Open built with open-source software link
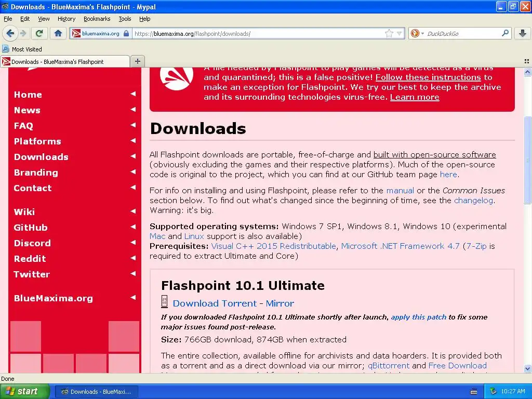The image size is (532, 399). click(435, 155)
